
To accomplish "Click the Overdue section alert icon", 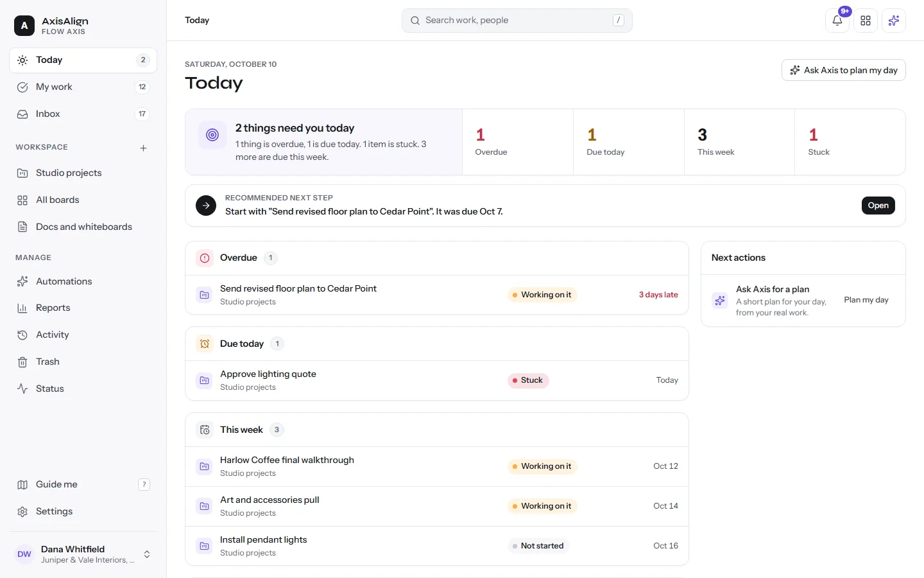I will click(205, 258).
